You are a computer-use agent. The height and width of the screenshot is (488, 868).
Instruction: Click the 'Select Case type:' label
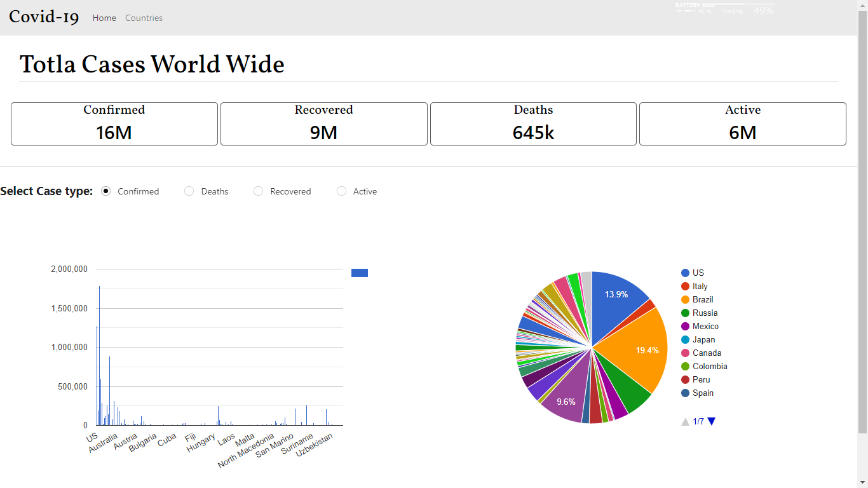(46, 191)
